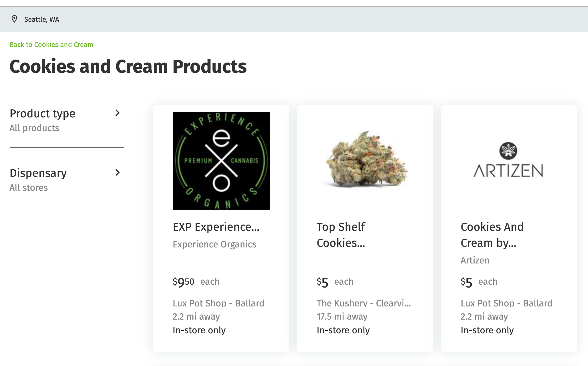Click the cannabis bud product photo
This screenshot has width=588, height=366.
365,160
